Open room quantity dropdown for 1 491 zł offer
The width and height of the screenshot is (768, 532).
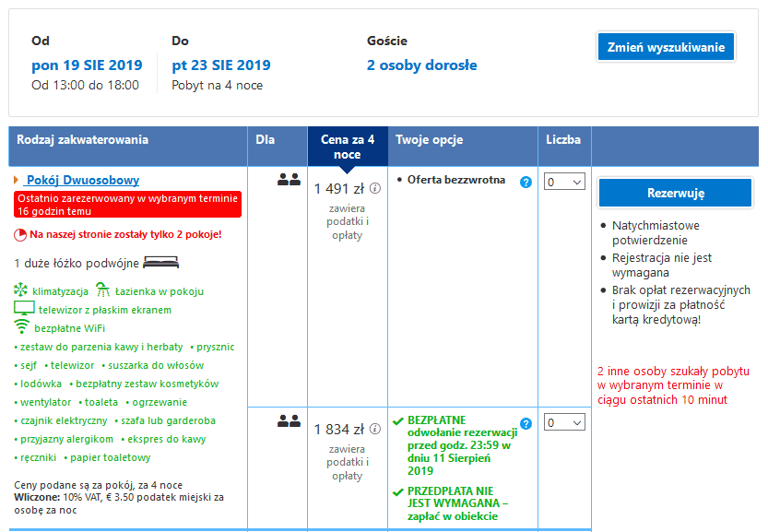[x=564, y=182]
